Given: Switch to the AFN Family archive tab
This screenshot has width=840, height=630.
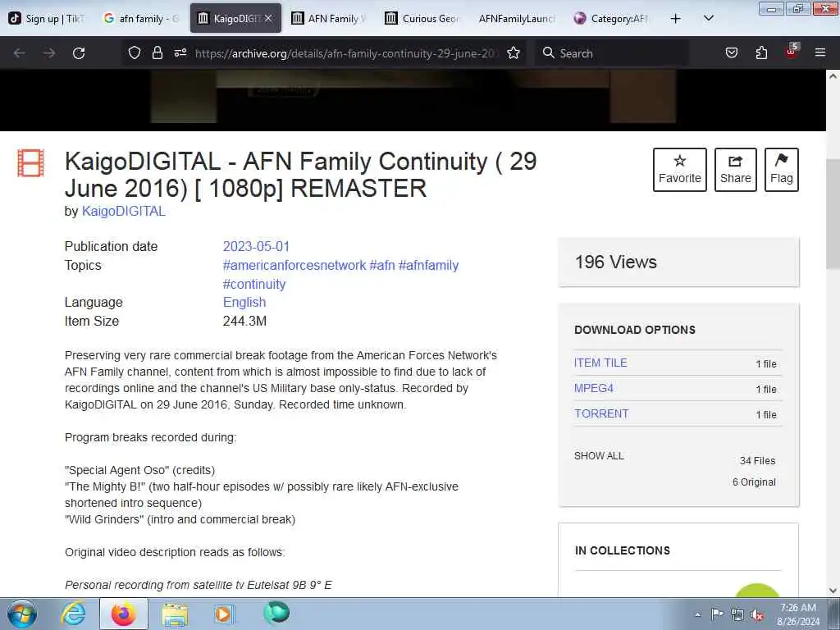Looking at the screenshot, I should [x=328, y=18].
